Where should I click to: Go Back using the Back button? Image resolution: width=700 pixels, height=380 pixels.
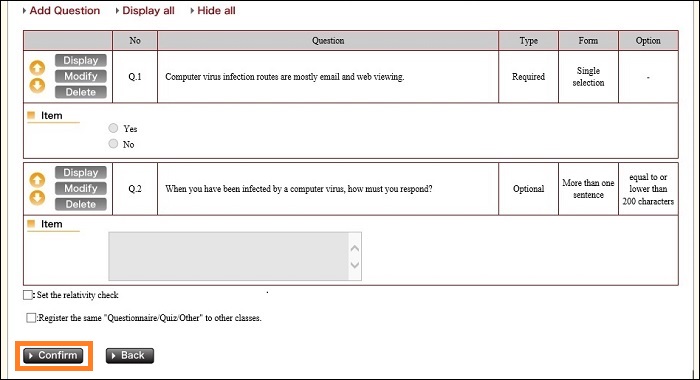130,355
